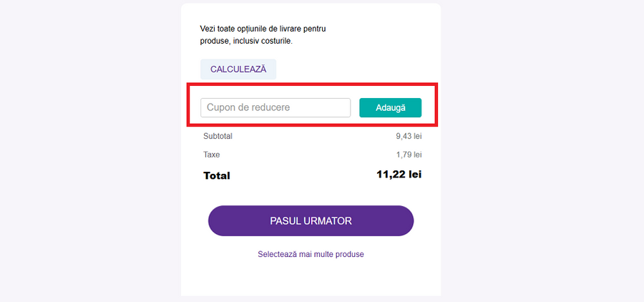The height and width of the screenshot is (302, 644).
Task: Click the Taxe label
Action: point(212,155)
